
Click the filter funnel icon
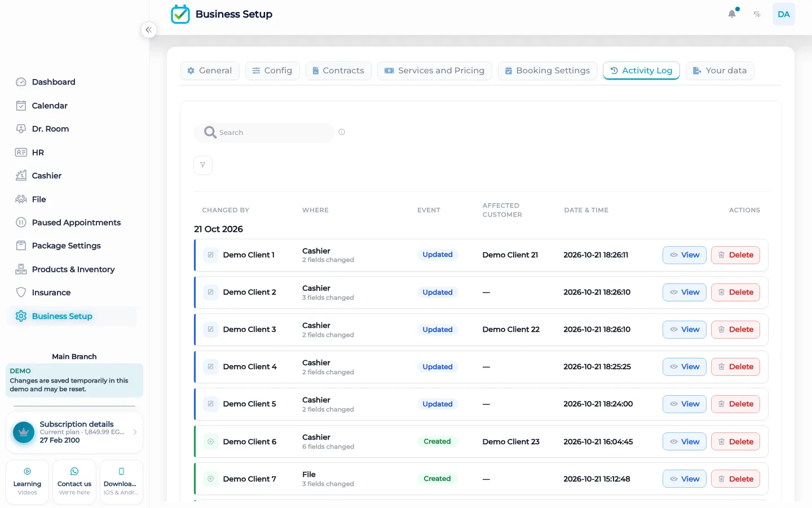203,165
